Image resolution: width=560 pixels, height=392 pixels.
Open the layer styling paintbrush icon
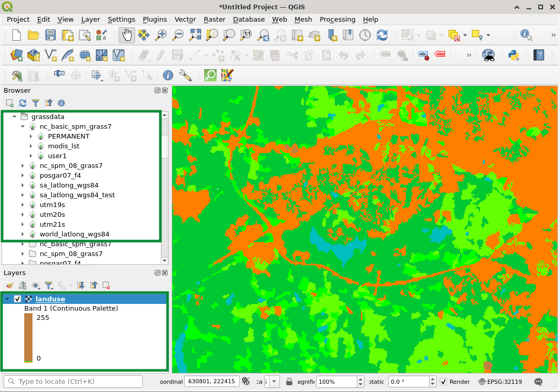9,285
